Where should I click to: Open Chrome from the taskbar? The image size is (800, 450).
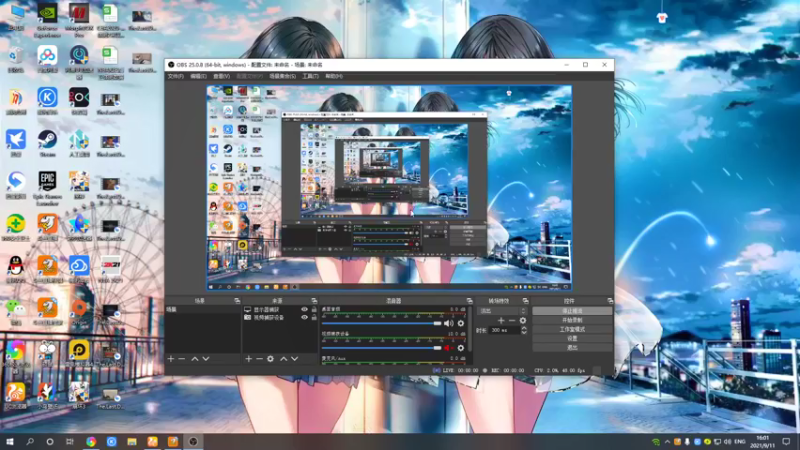(x=91, y=442)
